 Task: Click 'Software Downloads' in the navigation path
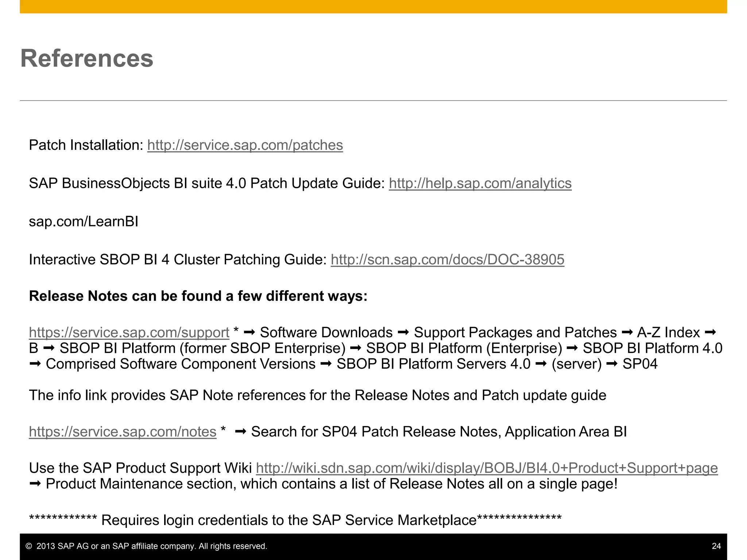pyautogui.click(x=326, y=332)
